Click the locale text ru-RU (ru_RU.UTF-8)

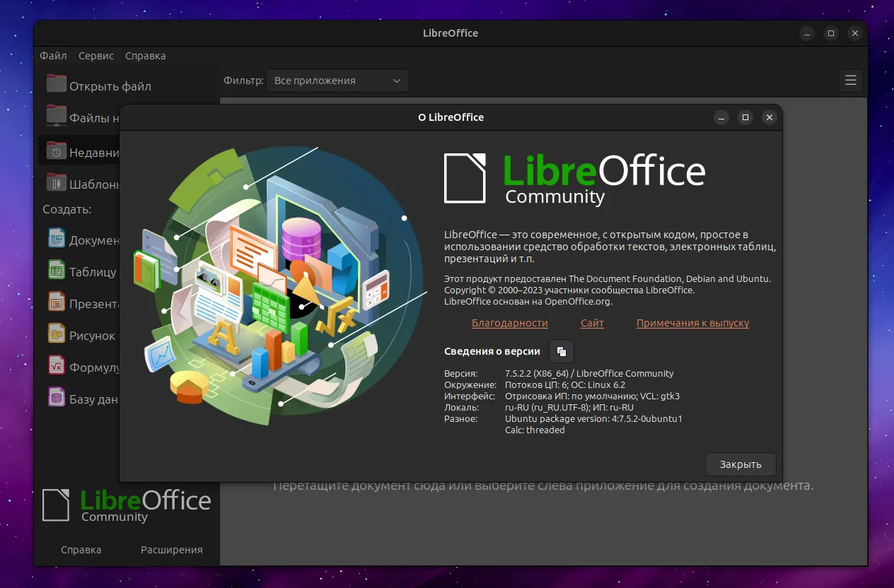547,407
